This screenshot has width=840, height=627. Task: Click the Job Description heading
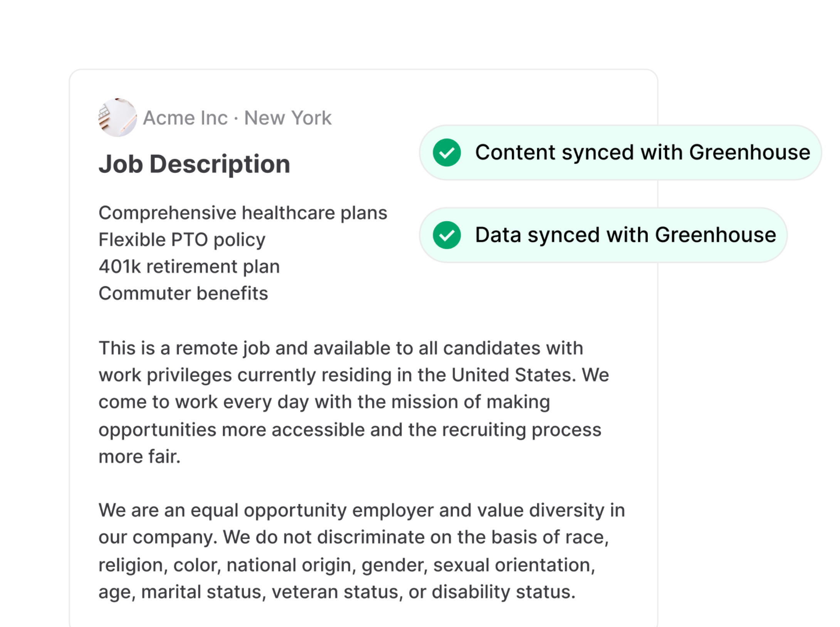click(194, 164)
